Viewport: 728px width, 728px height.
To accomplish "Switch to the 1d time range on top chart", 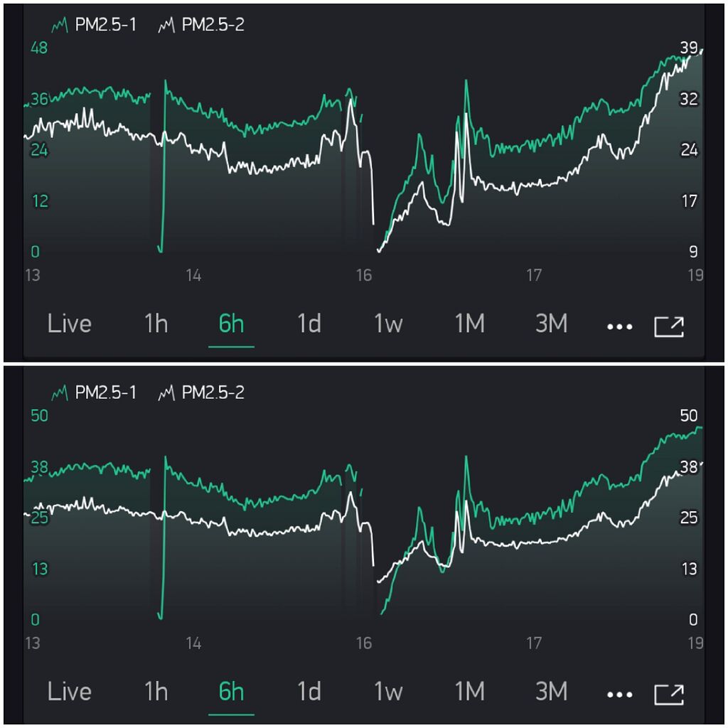I will 309,323.
